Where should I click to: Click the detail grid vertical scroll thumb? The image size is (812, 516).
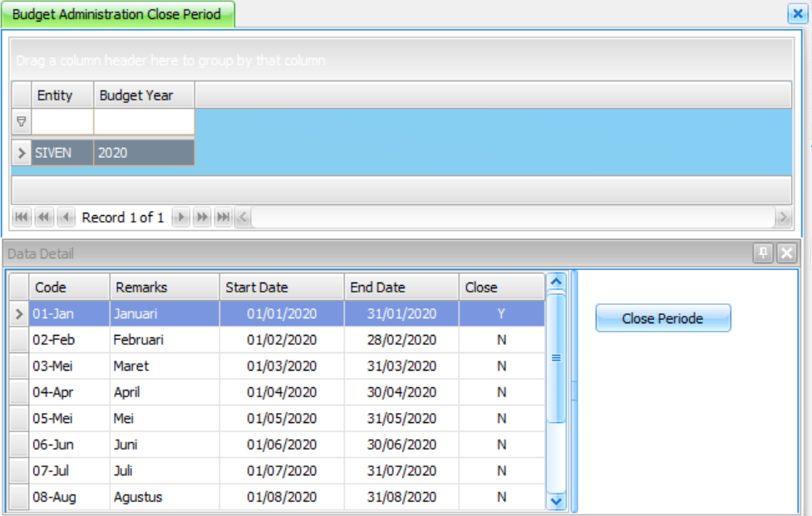click(x=556, y=357)
